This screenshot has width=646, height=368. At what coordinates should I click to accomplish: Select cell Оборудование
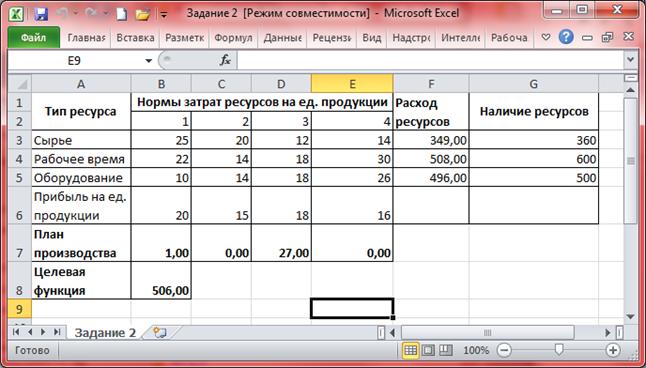(x=81, y=178)
